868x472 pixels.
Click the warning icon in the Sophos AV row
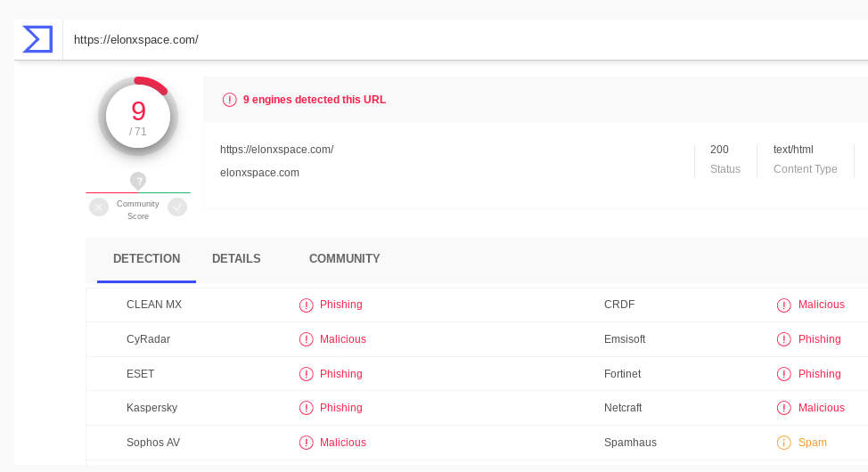point(307,444)
